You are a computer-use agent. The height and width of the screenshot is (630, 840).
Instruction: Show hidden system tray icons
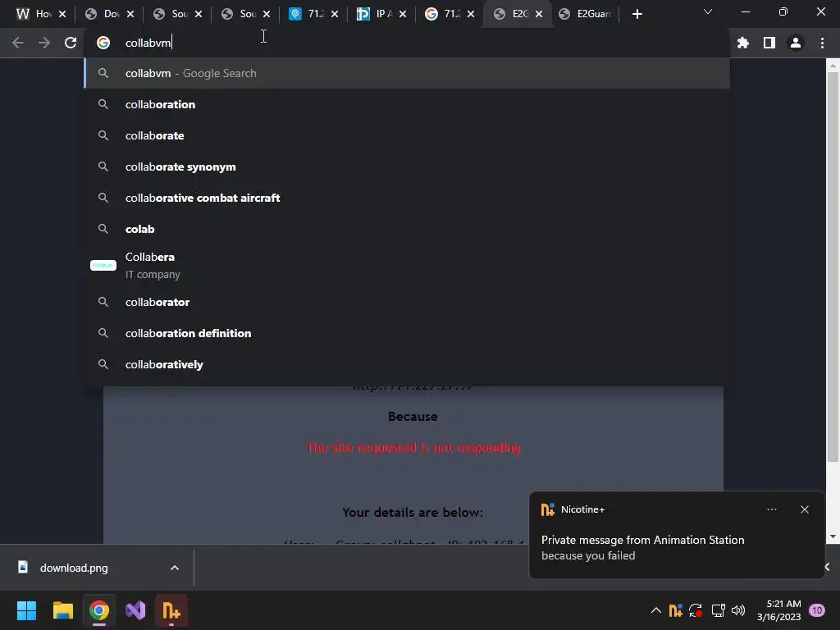click(655, 610)
